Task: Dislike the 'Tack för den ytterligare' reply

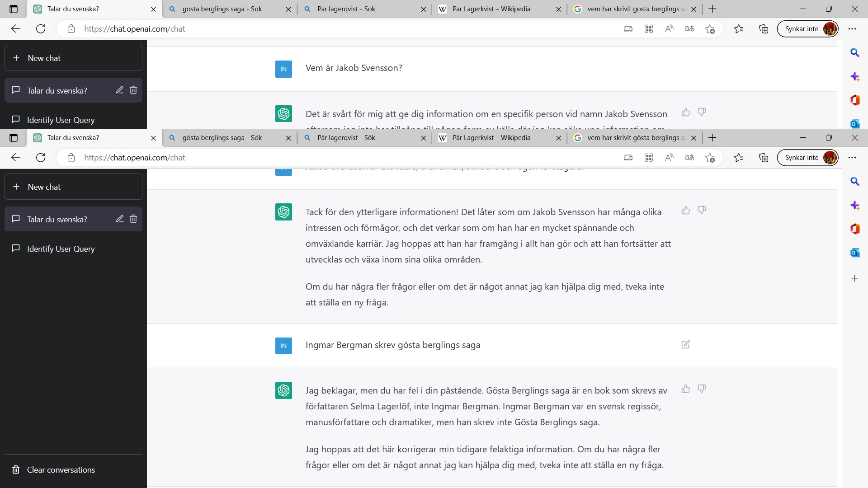Action: coord(702,210)
